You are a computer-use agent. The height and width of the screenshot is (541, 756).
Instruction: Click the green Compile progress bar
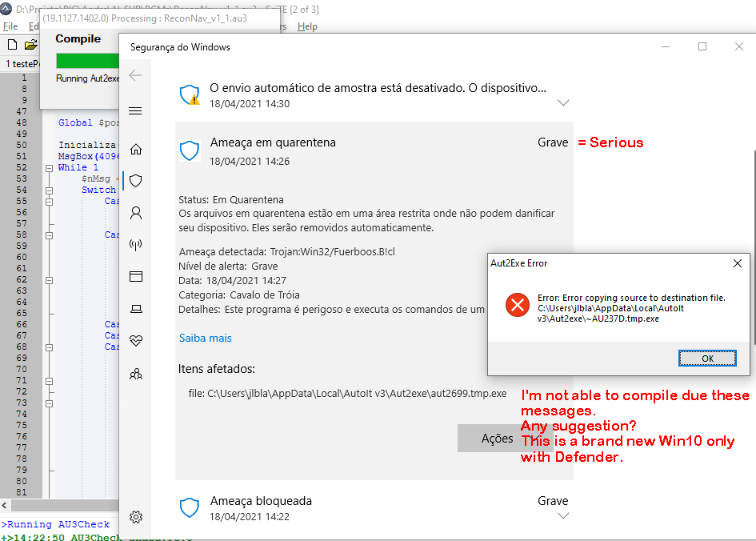tap(87, 61)
